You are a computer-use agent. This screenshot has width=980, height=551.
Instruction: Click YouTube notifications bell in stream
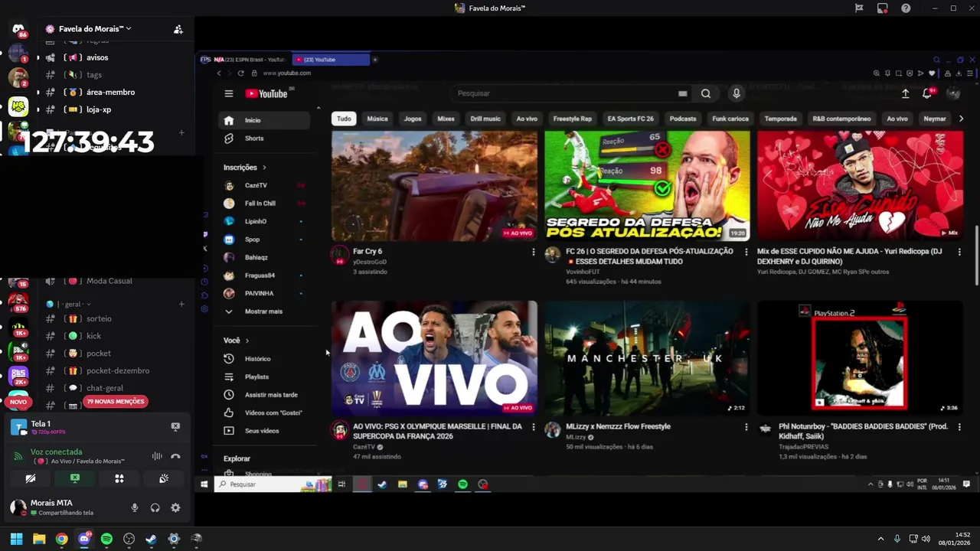(x=927, y=93)
